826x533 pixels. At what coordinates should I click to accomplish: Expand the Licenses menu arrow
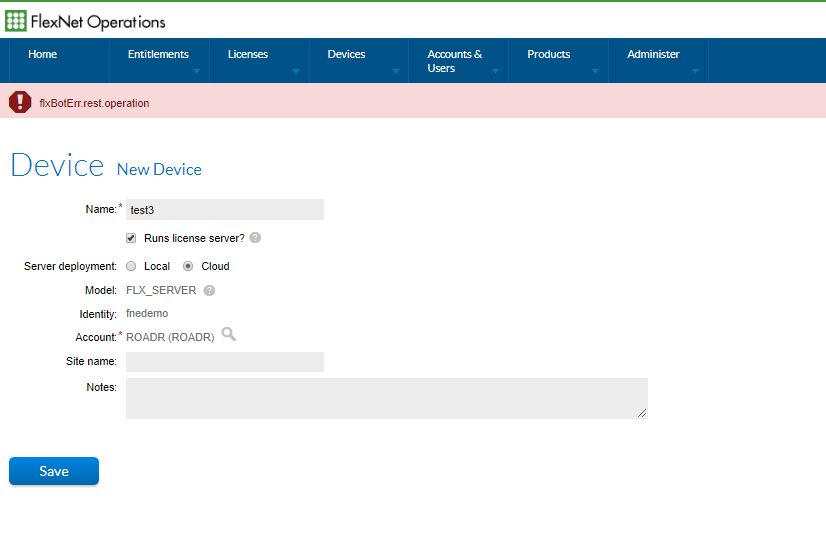[296, 71]
